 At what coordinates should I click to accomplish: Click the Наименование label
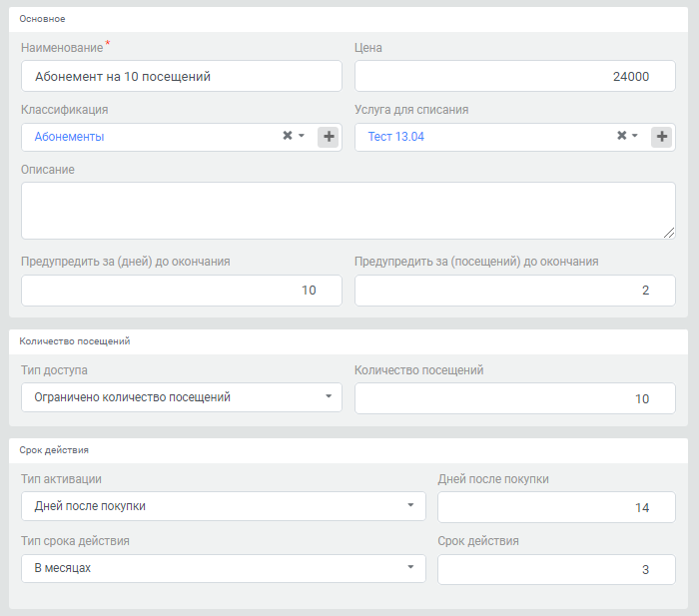point(62,48)
